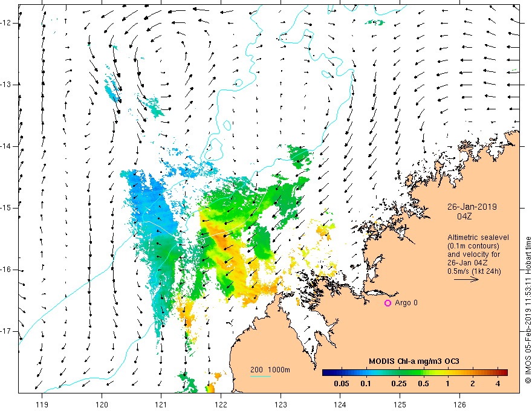Click '0.5m/s (1kt 24h)' legend text

(x=474, y=271)
